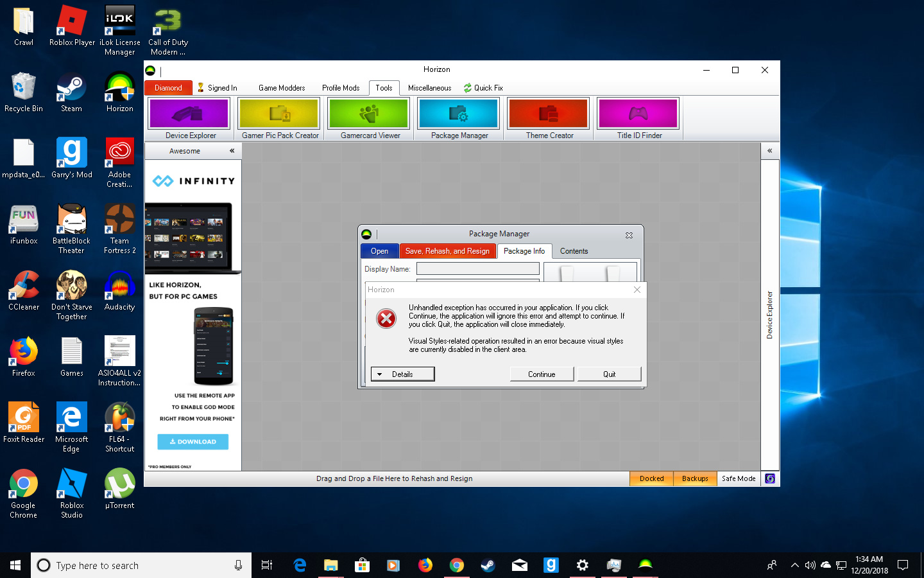Open the CCleaner desktop shortcut

pyautogui.click(x=24, y=290)
